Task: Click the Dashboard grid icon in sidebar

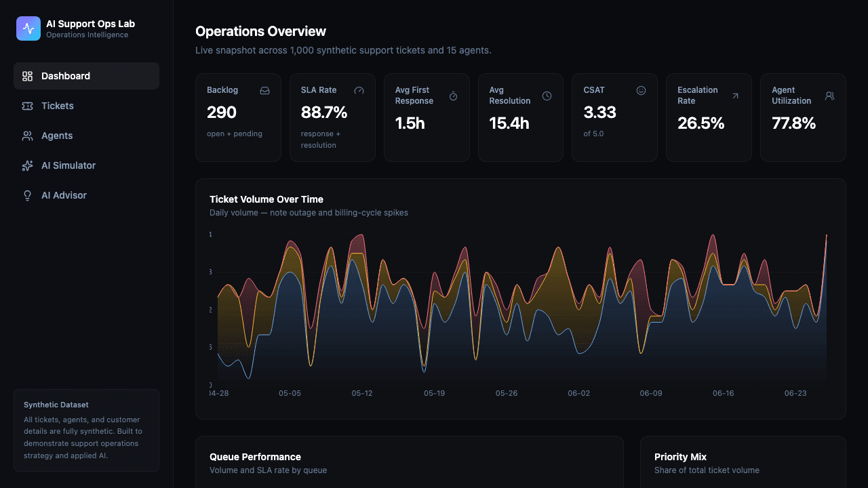Action: coord(28,76)
